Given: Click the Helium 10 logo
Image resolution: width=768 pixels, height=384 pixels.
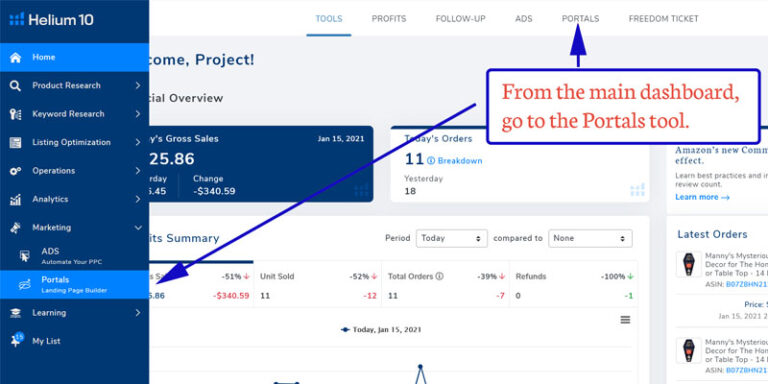Looking at the screenshot, I should pyautogui.click(x=51, y=20).
